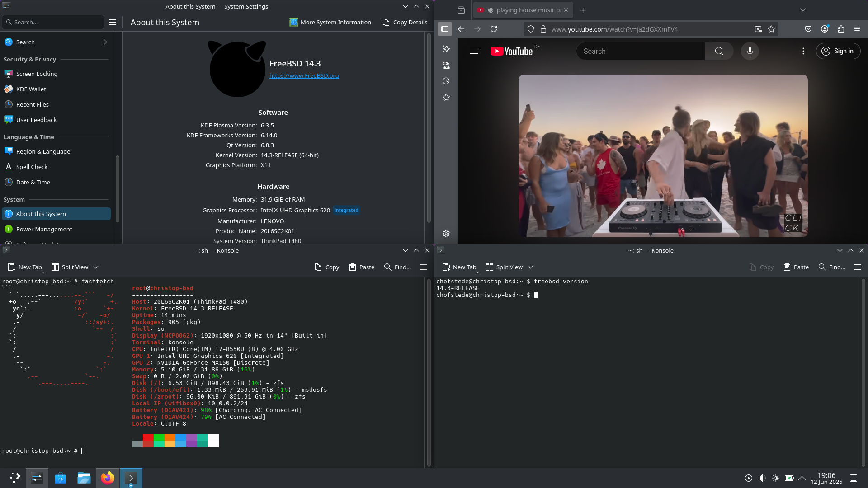This screenshot has width=868, height=488.
Task: Open the YouTube hamburger guide menu
Action: coord(474,51)
